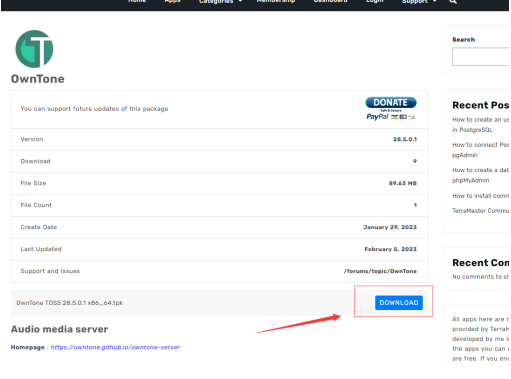
Task: Open the Dashboard menu item
Action: pos(330,1)
